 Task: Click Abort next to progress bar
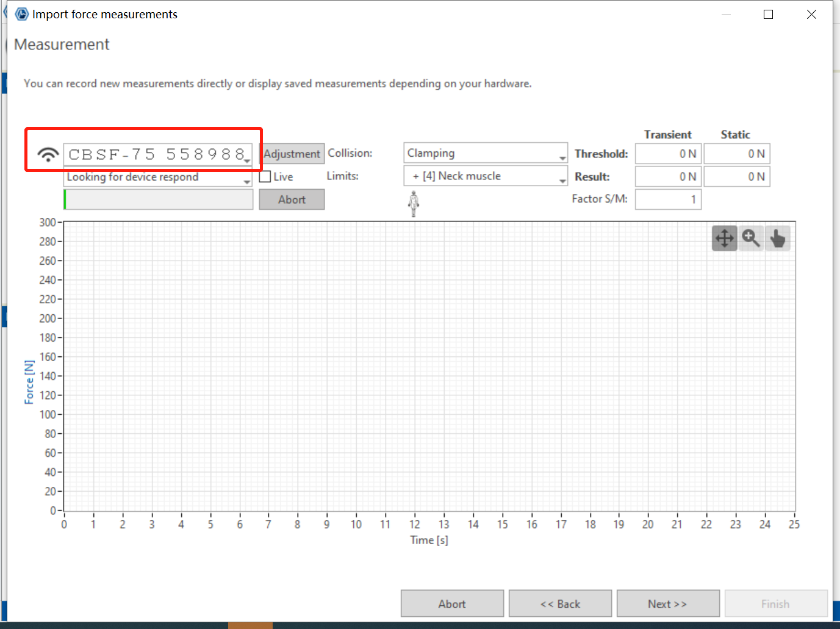point(292,199)
